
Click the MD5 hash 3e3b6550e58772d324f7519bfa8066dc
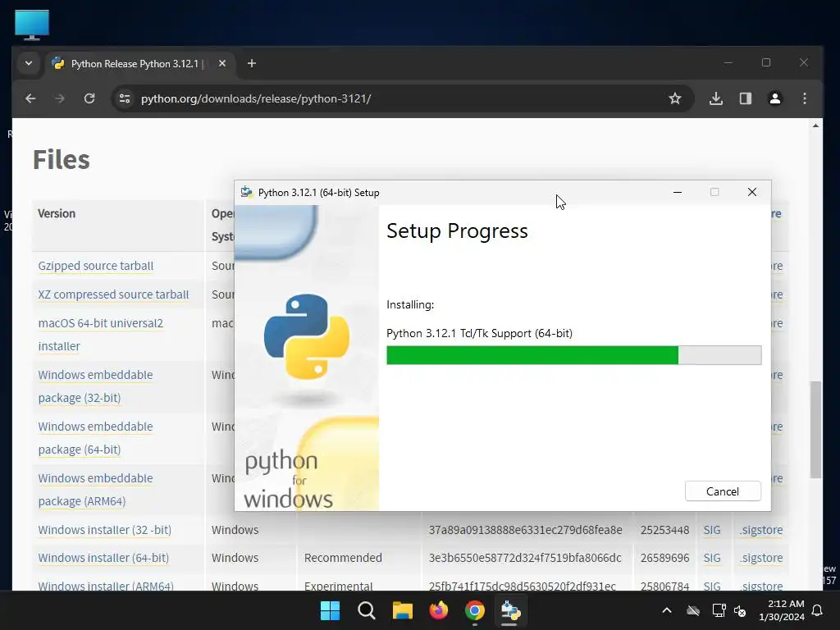525,558
